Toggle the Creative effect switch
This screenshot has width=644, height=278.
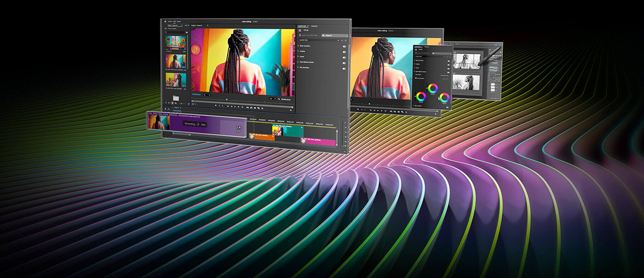pos(344,52)
